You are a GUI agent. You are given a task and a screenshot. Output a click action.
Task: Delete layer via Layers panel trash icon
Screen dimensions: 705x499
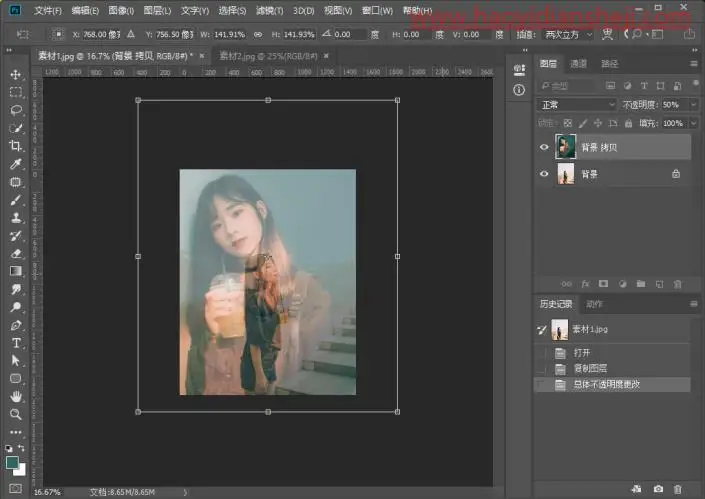(x=678, y=284)
